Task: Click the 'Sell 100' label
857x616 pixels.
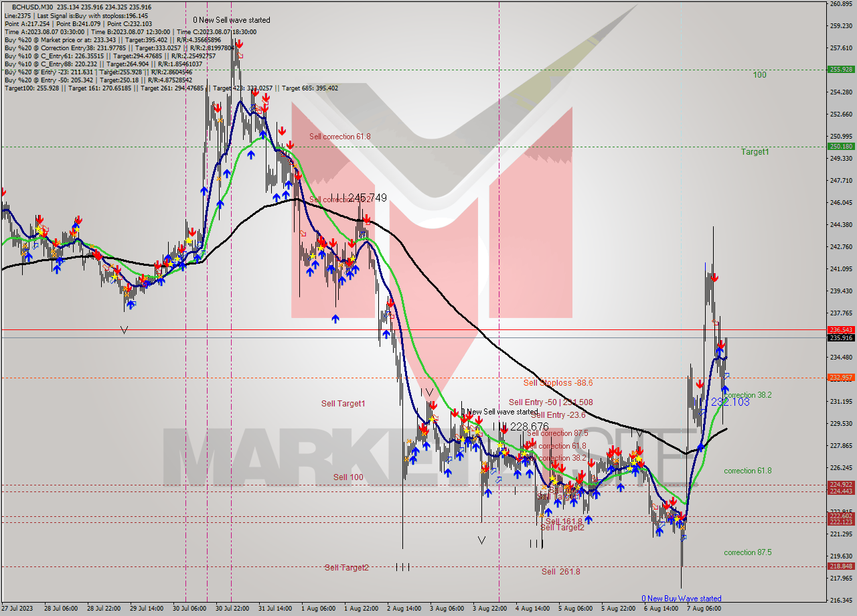Action: point(348,477)
